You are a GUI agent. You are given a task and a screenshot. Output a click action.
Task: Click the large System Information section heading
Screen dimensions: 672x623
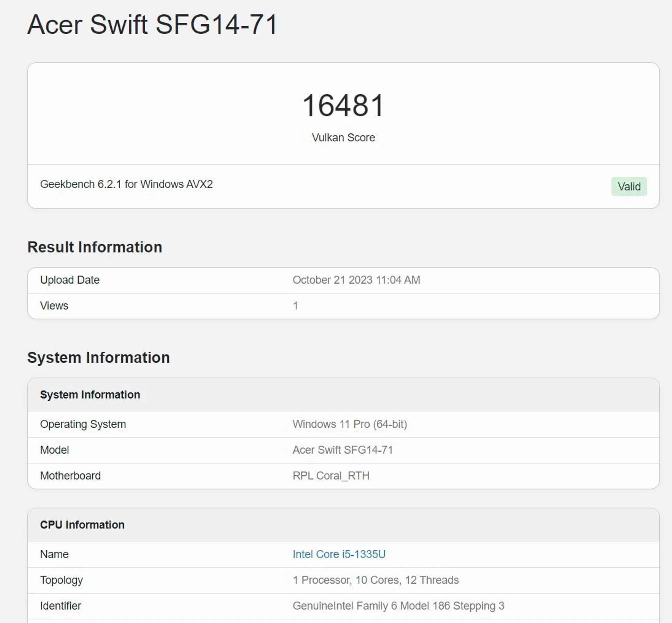pos(98,358)
